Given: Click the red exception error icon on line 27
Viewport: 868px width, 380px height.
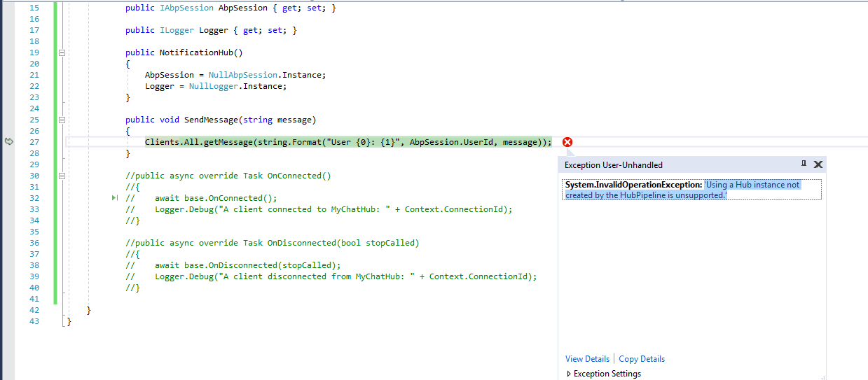Looking at the screenshot, I should tap(567, 142).
